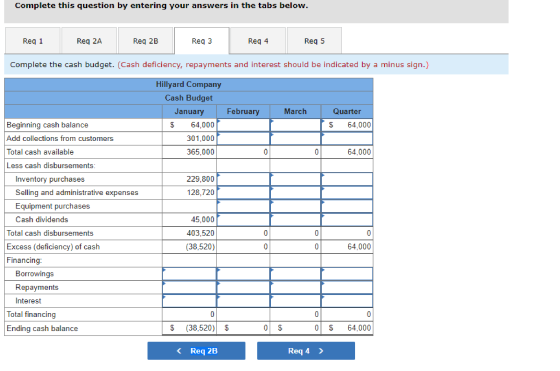Click January selling expenses value 128,720
560x371 pixels.
point(200,192)
